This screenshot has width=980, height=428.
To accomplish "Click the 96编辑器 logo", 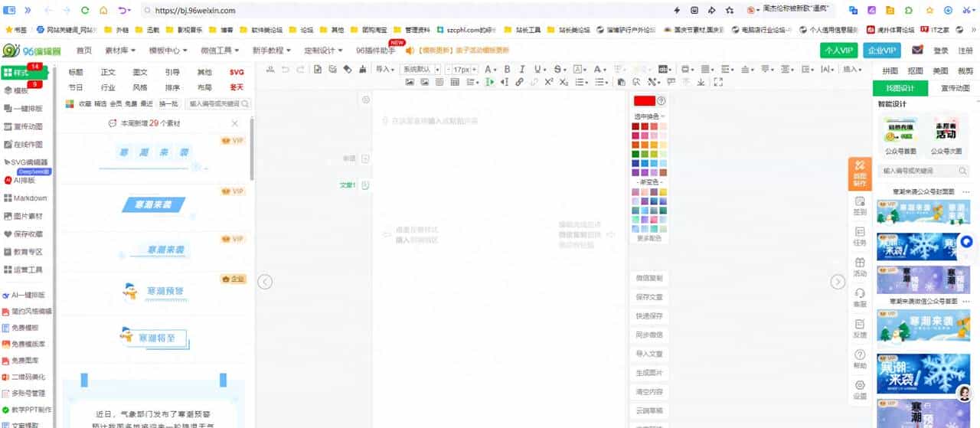I will [x=31, y=51].
